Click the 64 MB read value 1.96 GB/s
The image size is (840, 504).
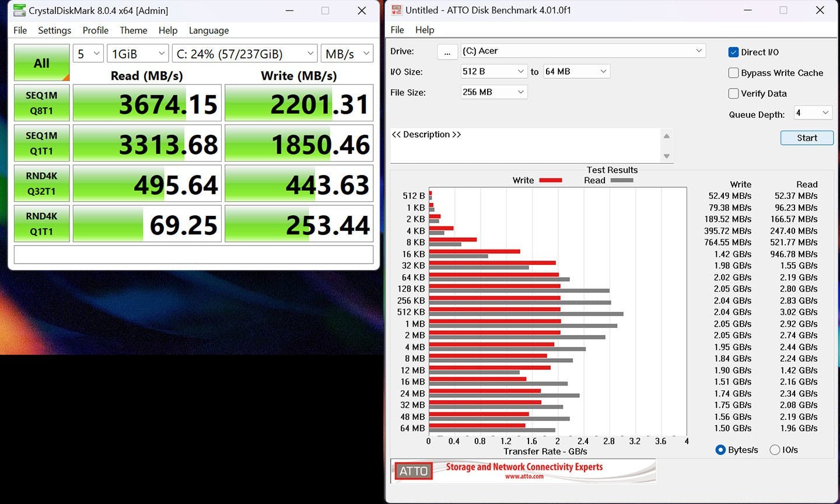pos(799,428)
